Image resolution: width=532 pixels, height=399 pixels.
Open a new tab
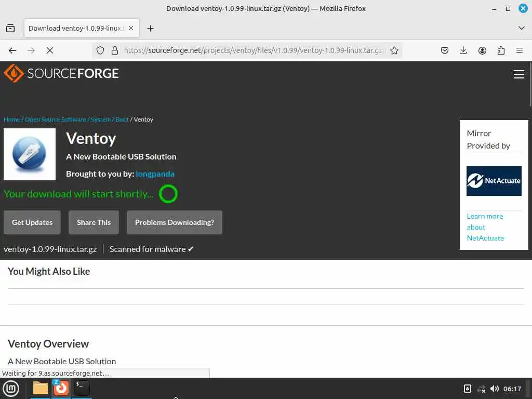click(x=150, y=29)
